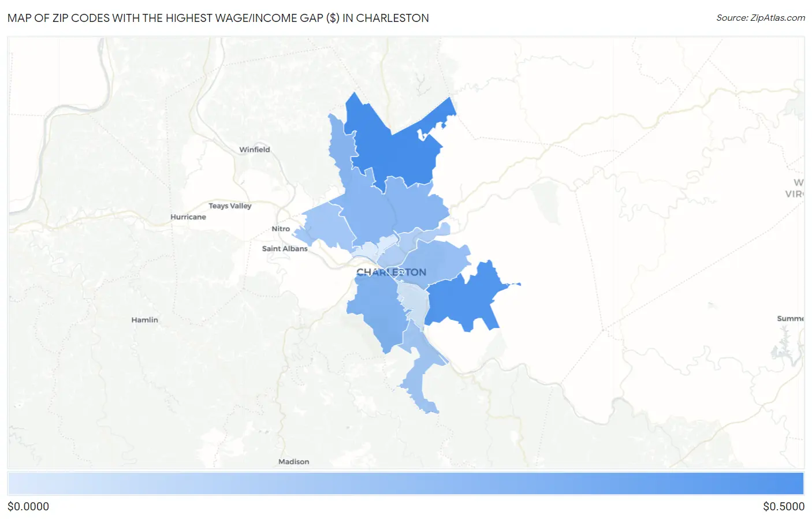Select the Hurricane town label
This screenshot has width=812, height=519.
coord(188,217)
